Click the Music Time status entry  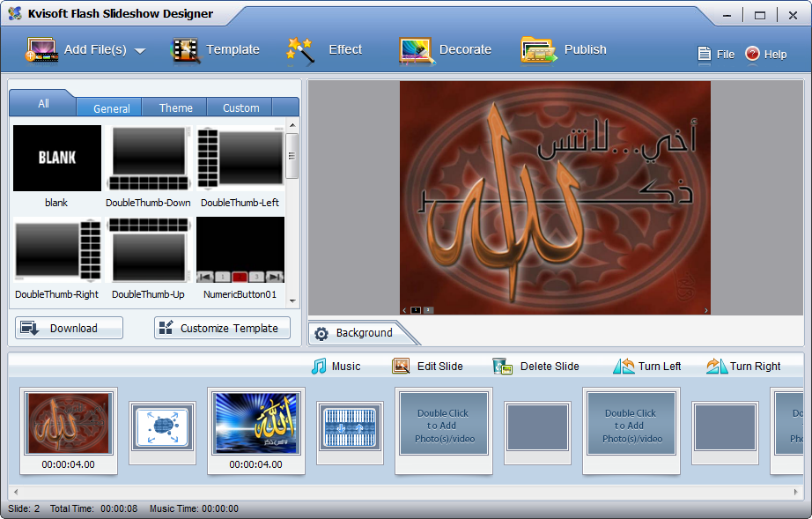[195, 508]
